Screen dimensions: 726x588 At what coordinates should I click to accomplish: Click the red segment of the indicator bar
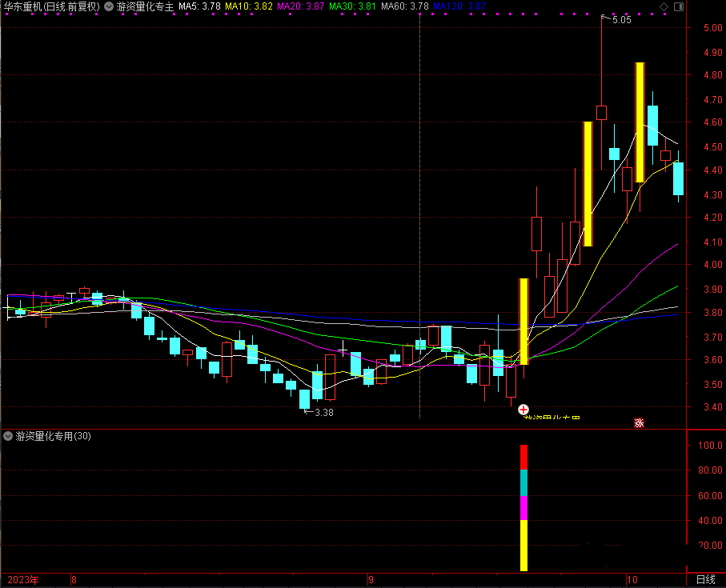(524, 457)
